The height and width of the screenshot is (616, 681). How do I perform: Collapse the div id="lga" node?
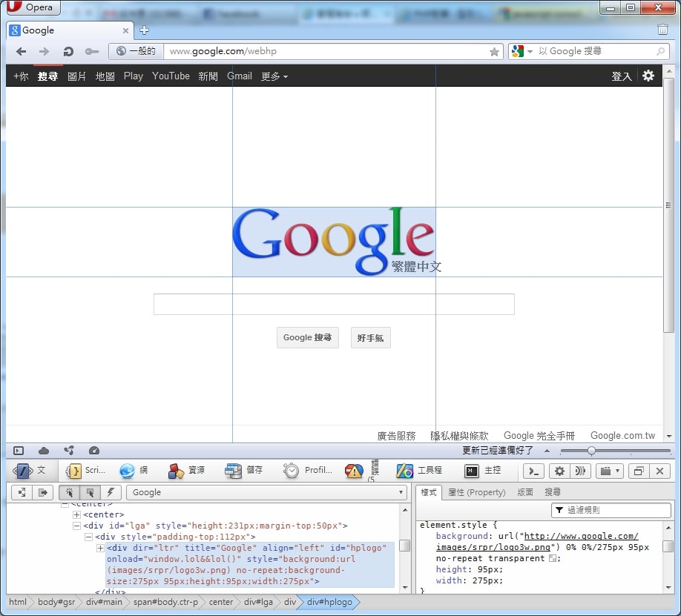click(x=77, y=526)
